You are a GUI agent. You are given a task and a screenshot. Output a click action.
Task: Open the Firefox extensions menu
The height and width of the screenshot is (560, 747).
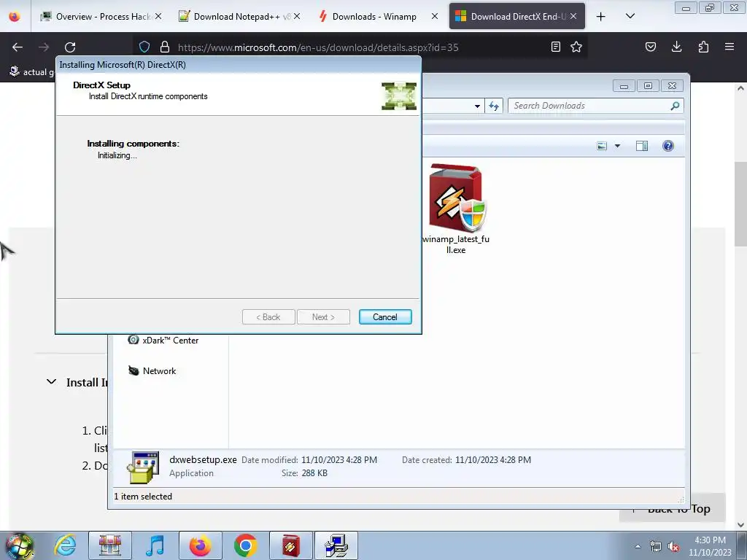click(x=703, y=47)
